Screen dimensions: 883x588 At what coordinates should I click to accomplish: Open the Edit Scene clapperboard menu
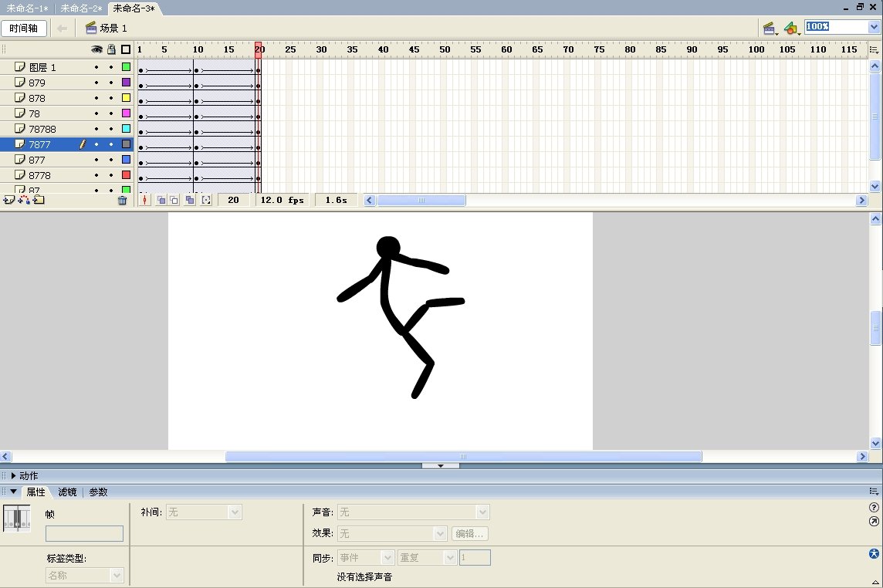click(x=770, y=29)
